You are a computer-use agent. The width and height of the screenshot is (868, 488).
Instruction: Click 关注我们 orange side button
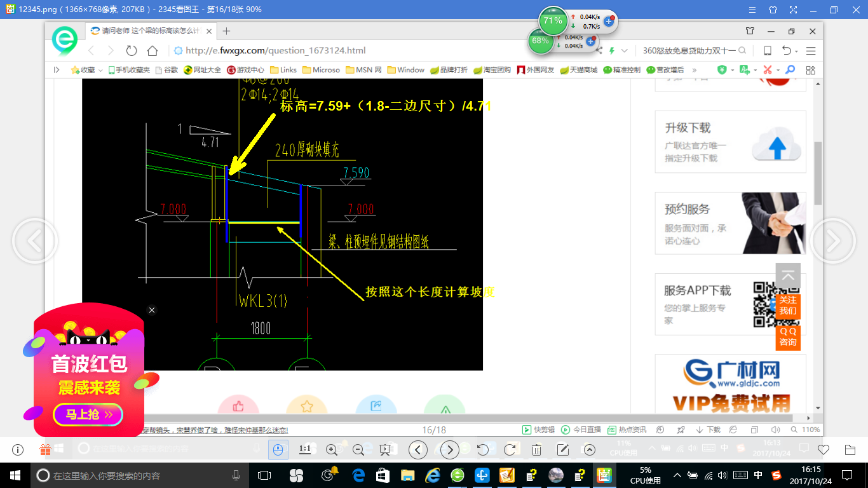pos(788,306)
